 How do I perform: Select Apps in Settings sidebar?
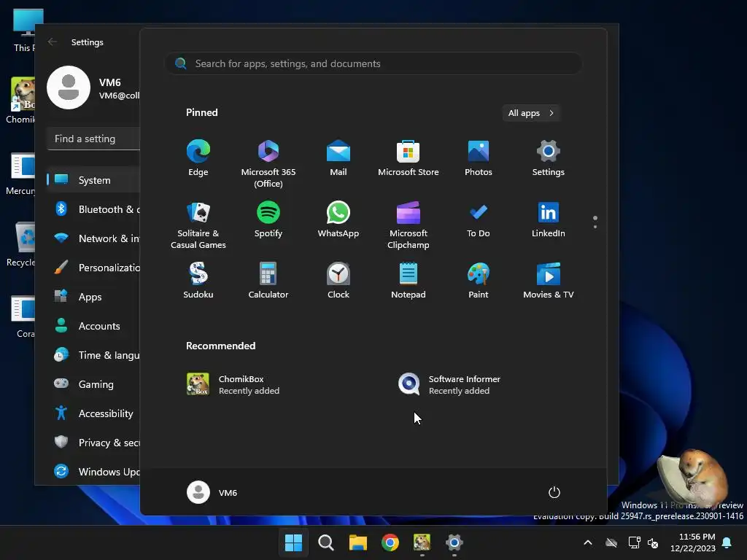94,297
